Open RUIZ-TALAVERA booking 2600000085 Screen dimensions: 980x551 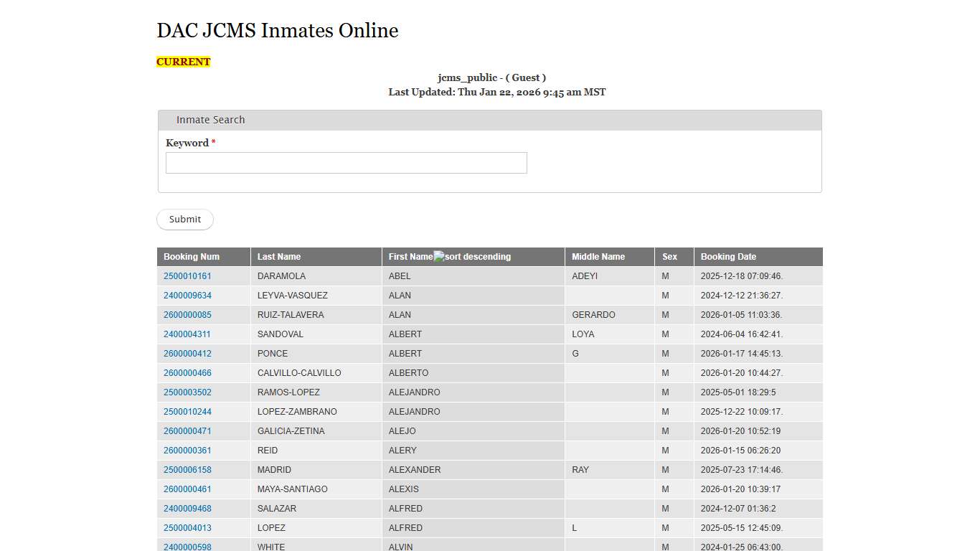(x=188, y=314)
